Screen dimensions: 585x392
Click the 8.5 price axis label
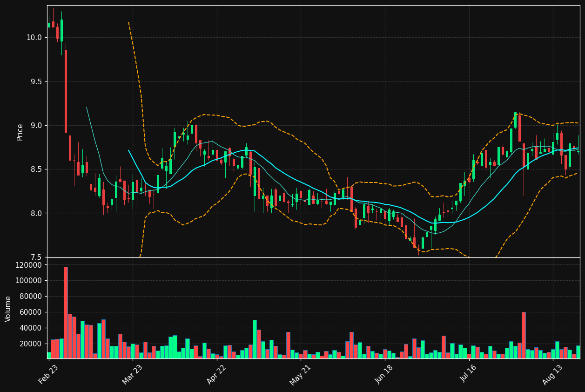tap(36, 169)
